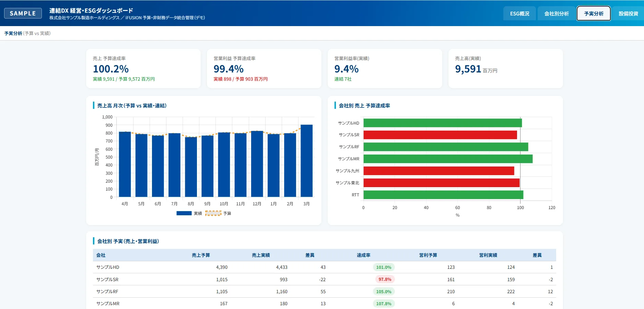Toggle the 予算 legend swatch
This screenshot has height=309, width=644.
[213, 213]
